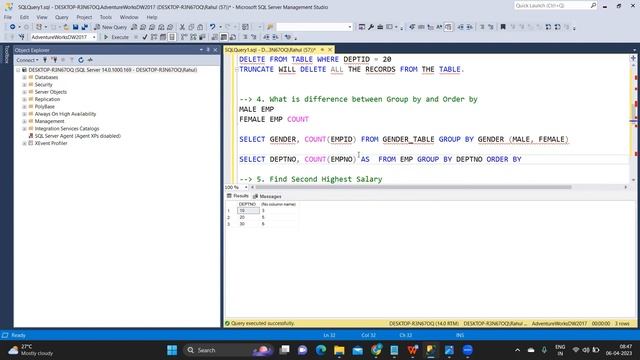Click the Cut scissors icon
The width and height of the screenshot is (640, 360).
click(x=182, y=27)
